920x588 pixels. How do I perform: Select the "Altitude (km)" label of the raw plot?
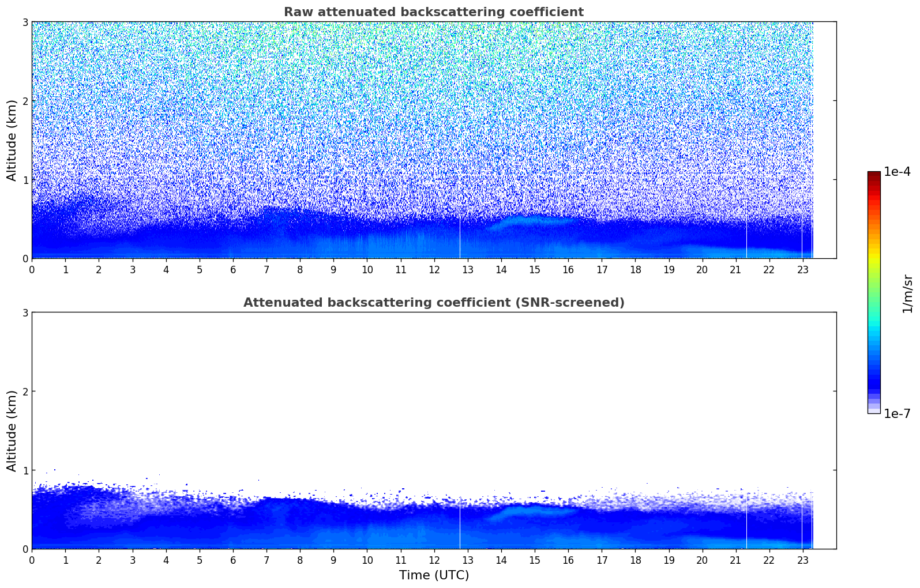click(12, 140)
